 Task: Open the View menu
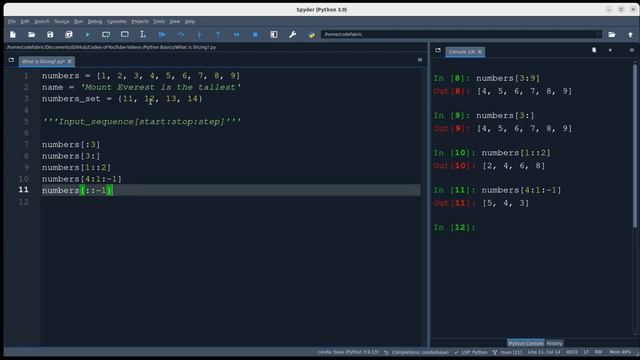[175, 21]
